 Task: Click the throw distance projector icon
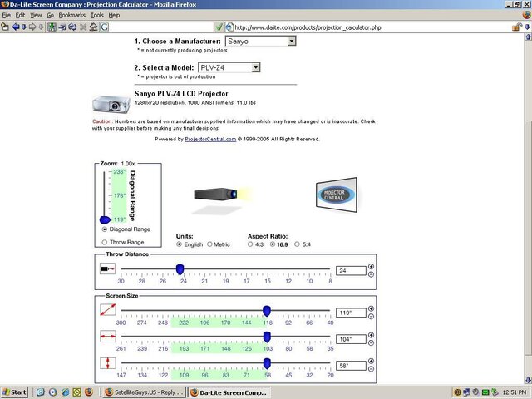107,269
